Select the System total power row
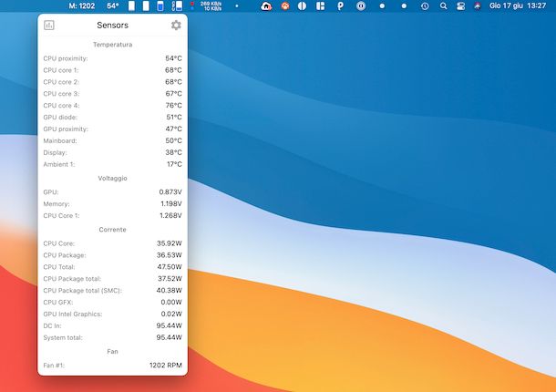This screenshot has height=392, width=556. coord(112,337)
